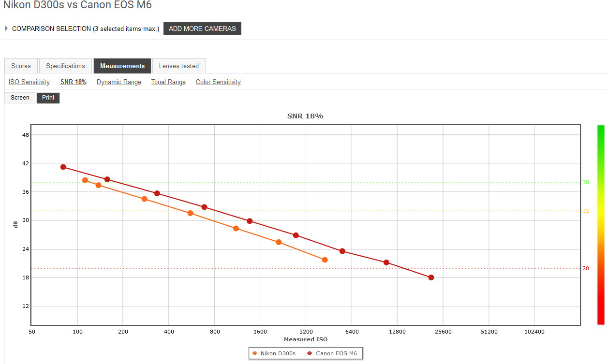Click the Canon EOS M6 point at 30 dB
Image resolution: width=607 pixels, height=364 pixels.
click(250, 221)
